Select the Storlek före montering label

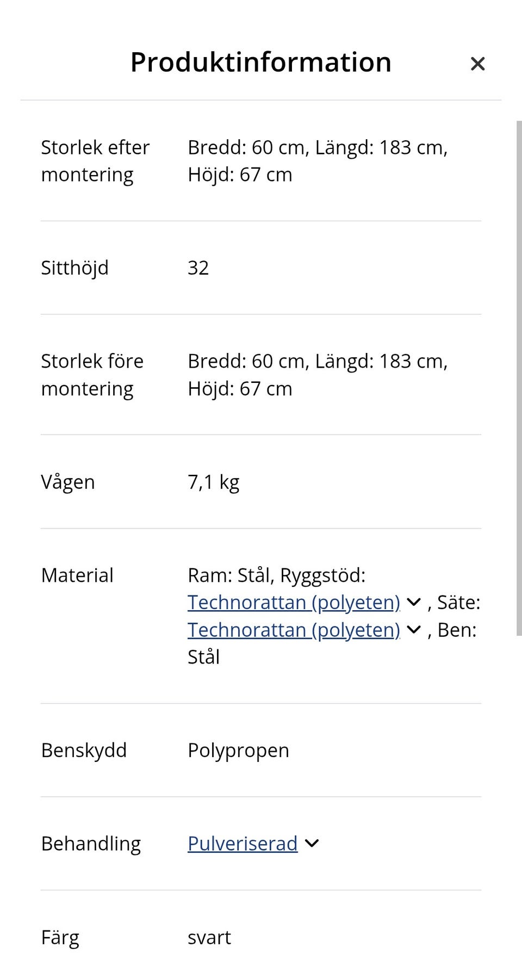tap(92, 375)
